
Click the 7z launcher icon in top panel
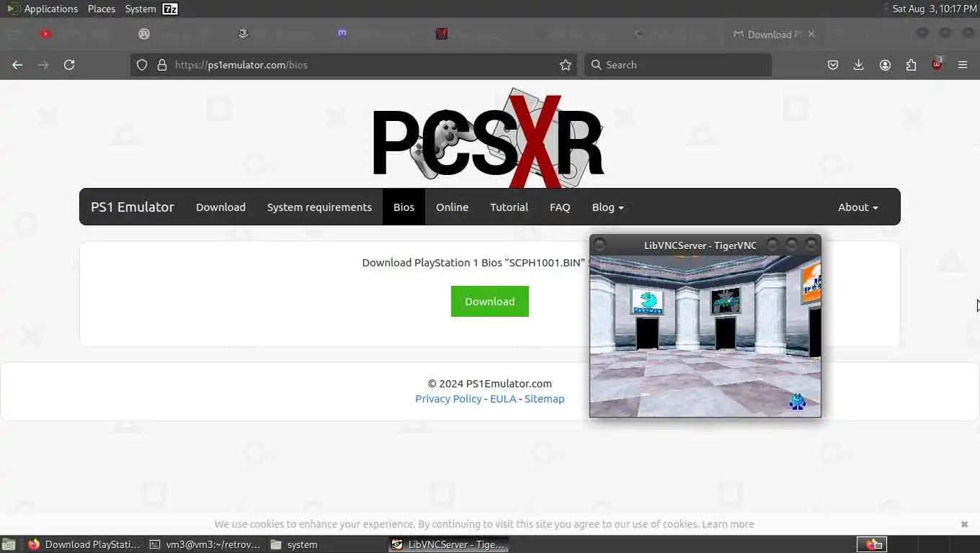coord(170,9)
